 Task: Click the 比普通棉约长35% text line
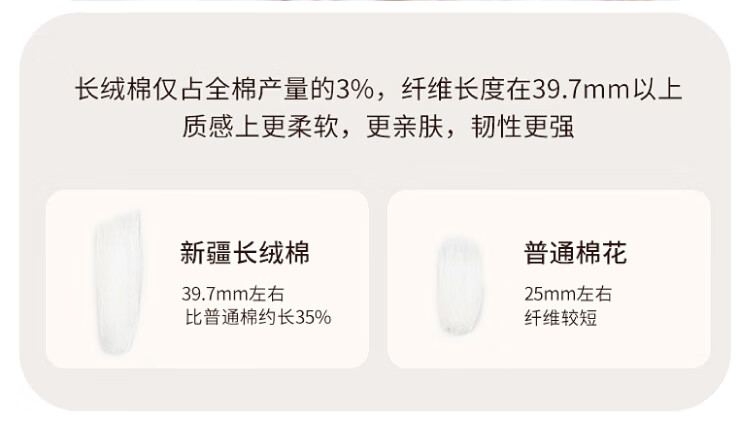coord(258,318)
